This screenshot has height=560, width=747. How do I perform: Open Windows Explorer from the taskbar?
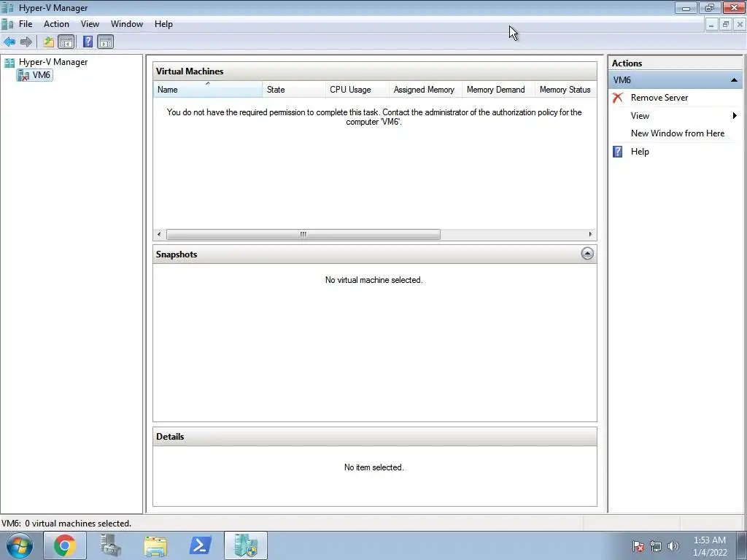[155, 545]
